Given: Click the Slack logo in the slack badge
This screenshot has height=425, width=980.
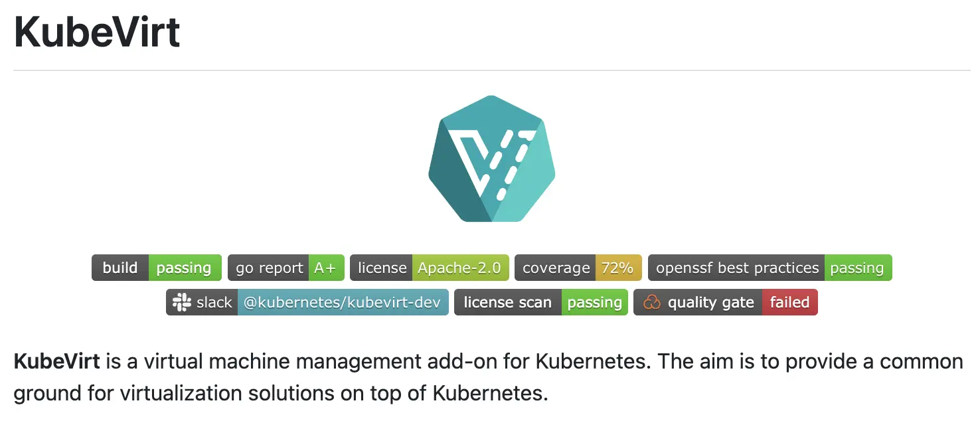Looking at the screenshot, I should coord(182,302).
